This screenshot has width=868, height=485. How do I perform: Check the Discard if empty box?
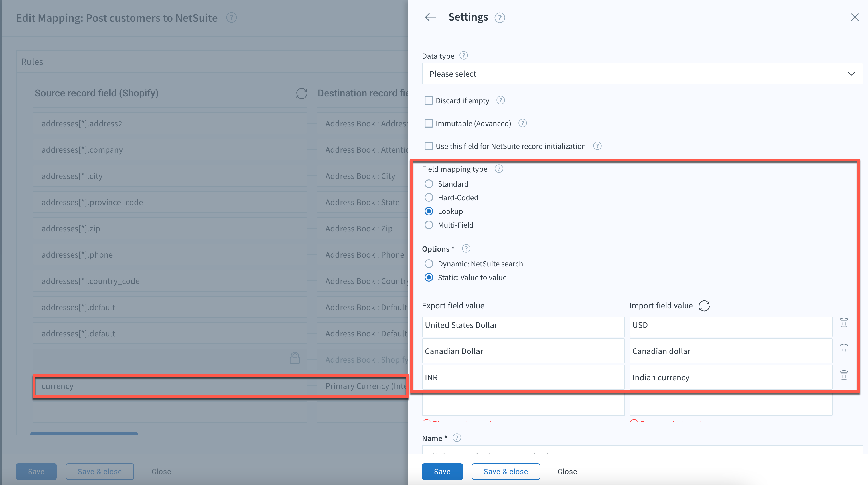coord(429,100)
